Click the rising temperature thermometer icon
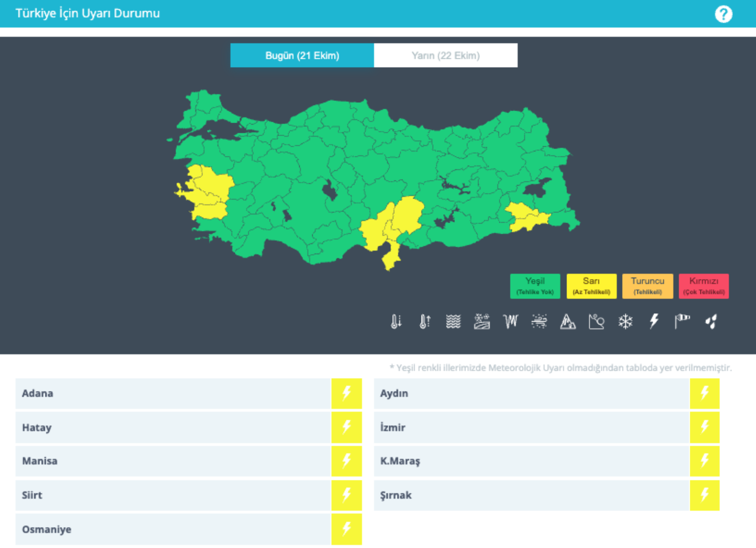Image resolution: width=756 pixels, height=548 pixels. click(x=425, y=321)
